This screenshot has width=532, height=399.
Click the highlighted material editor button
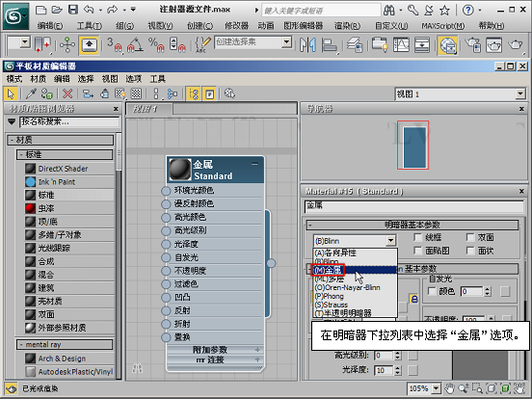tap(447, 45)
